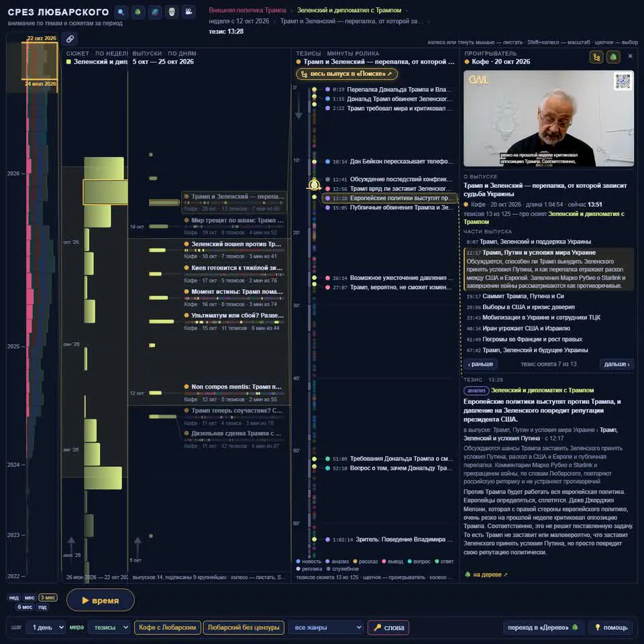Click the face mask icon in header

(x=172, y=12)
